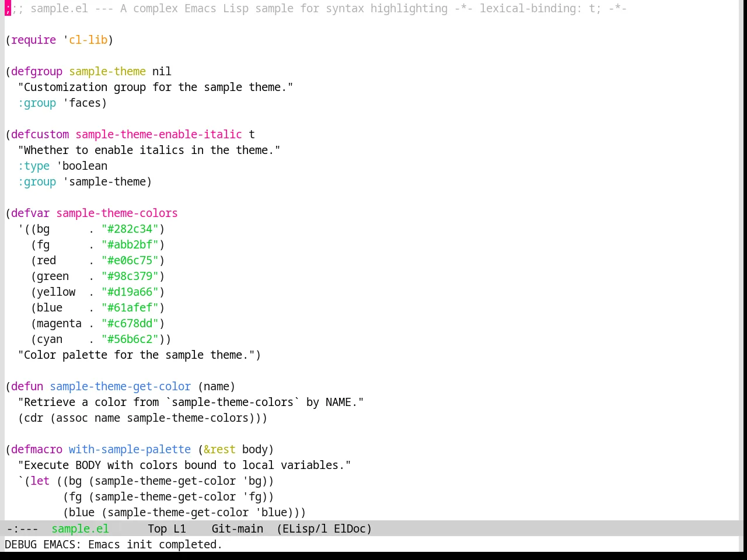Click the sample.el buffer name in mode line

(80, 528)
